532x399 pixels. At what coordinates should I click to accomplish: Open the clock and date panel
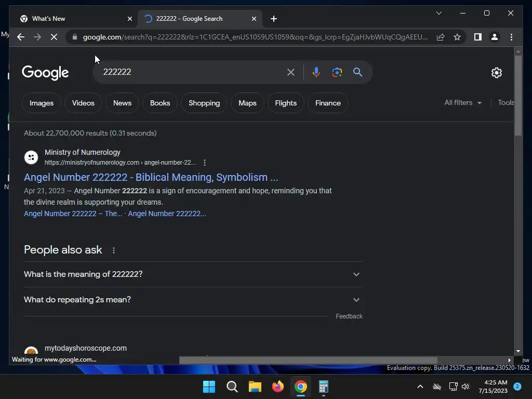[x=493, y=387]
